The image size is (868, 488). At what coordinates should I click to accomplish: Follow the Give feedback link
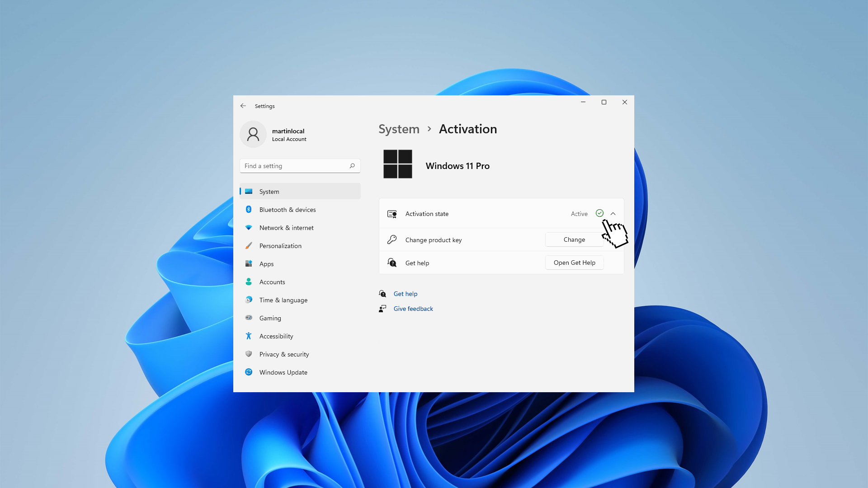click(413, 309)
